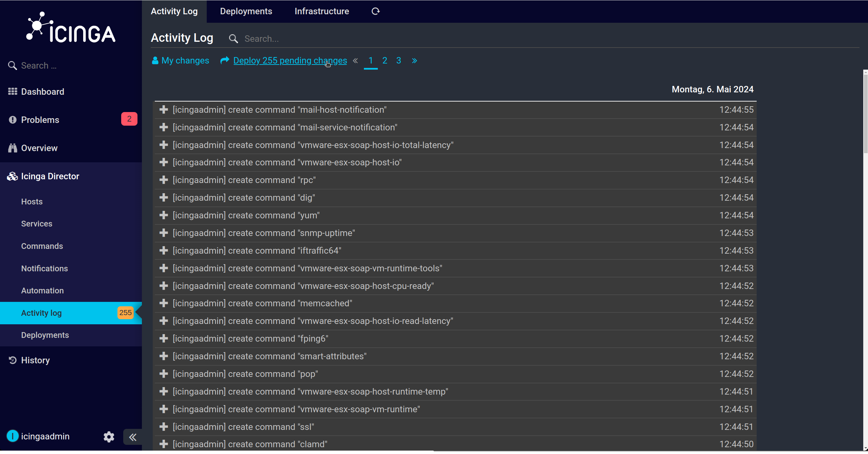Click the orange 255 badge on Activity log
This screenshot has width=868, height=454.
pos(126,312)
